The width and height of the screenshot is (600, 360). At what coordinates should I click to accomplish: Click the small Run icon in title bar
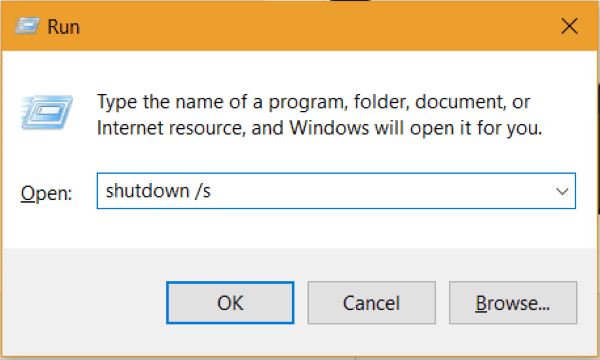click(27, 26)
